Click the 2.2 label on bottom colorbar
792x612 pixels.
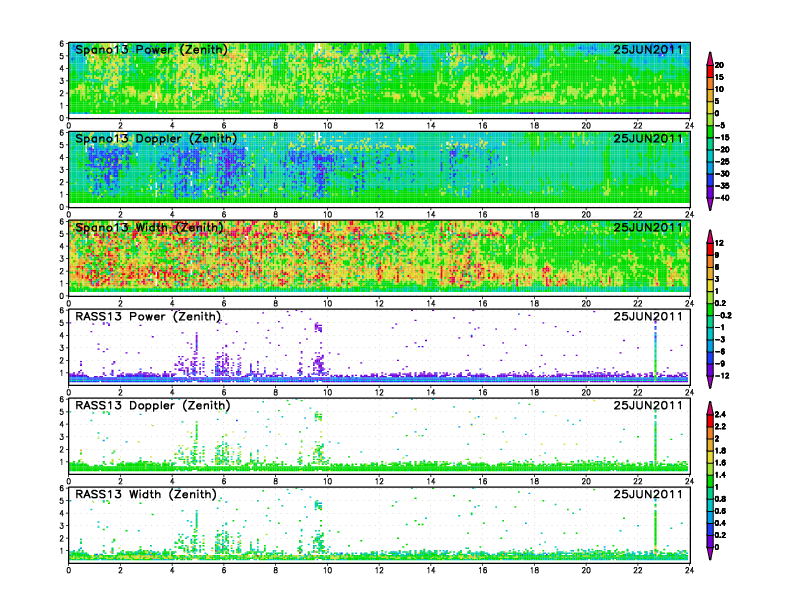coord(720,427)
